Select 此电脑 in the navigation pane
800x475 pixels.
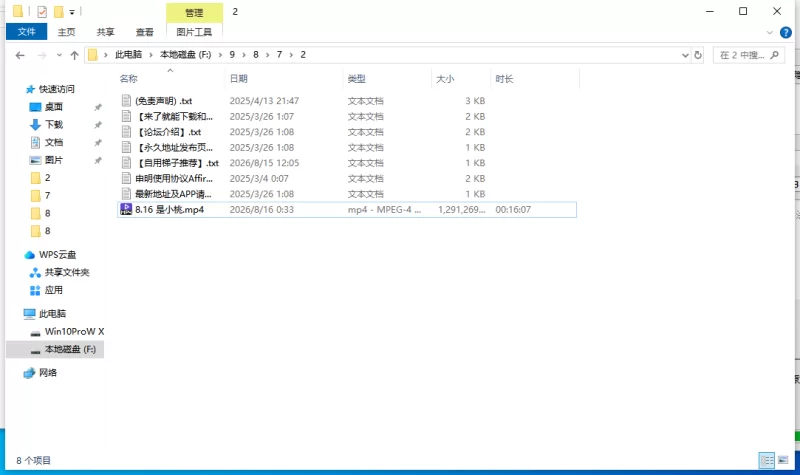point(52,314)
